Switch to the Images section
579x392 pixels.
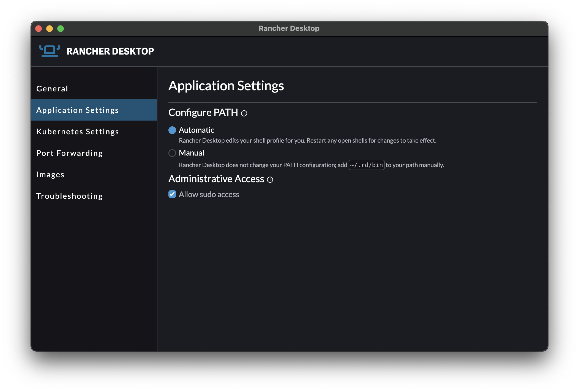pyautogui.click(x=50, y=175)
